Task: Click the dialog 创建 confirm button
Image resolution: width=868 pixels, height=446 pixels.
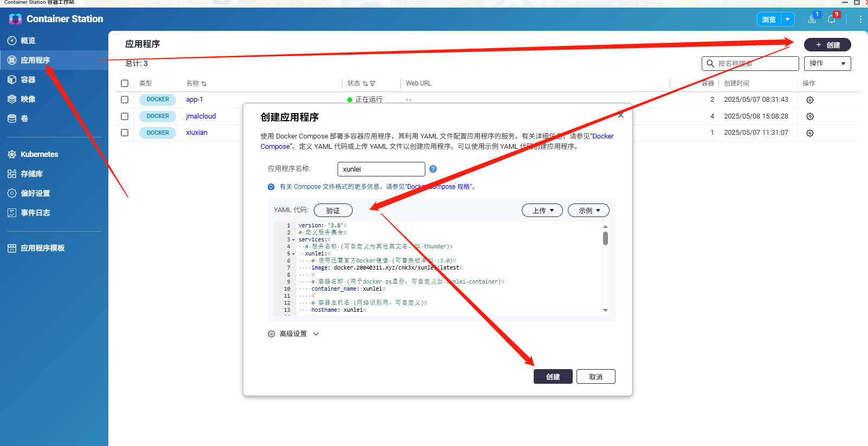Action: coord(553,377)
